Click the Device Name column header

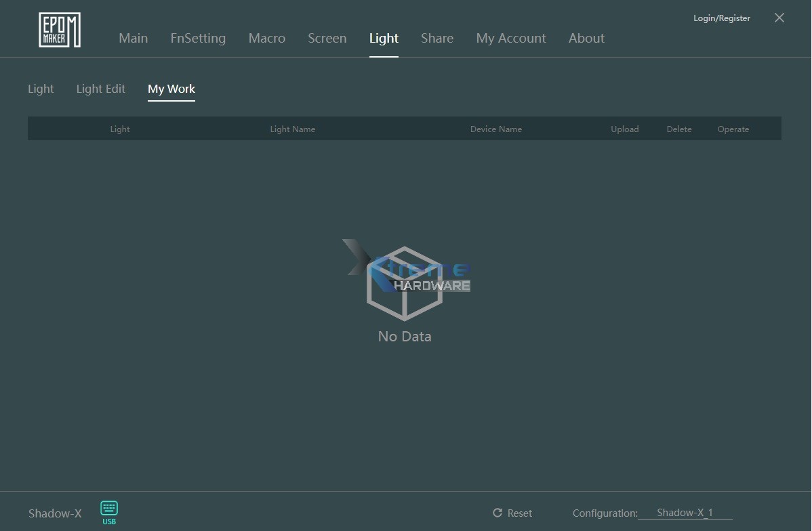click(x=495, y=129)
